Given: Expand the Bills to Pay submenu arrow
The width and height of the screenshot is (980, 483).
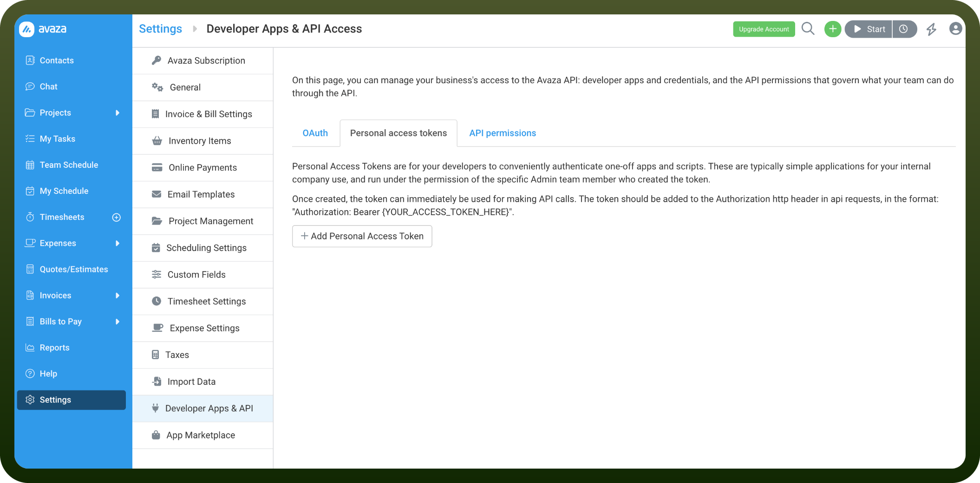Looking at the screenshot, I should click(118, 321).
